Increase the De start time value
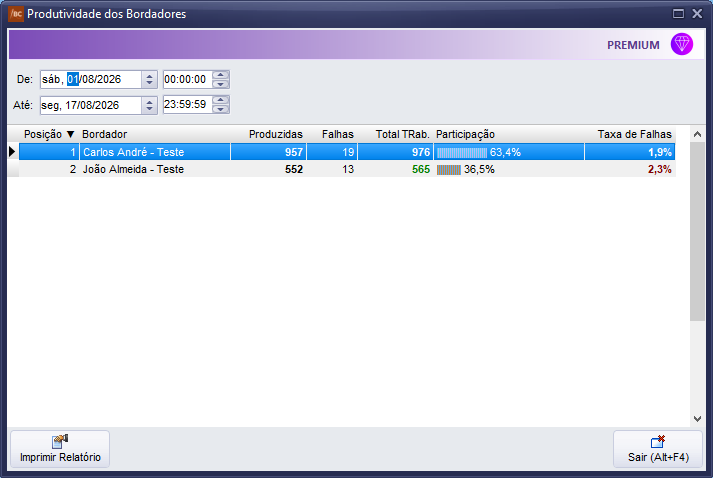Viewport: 713px width, 478px height. 221,75
